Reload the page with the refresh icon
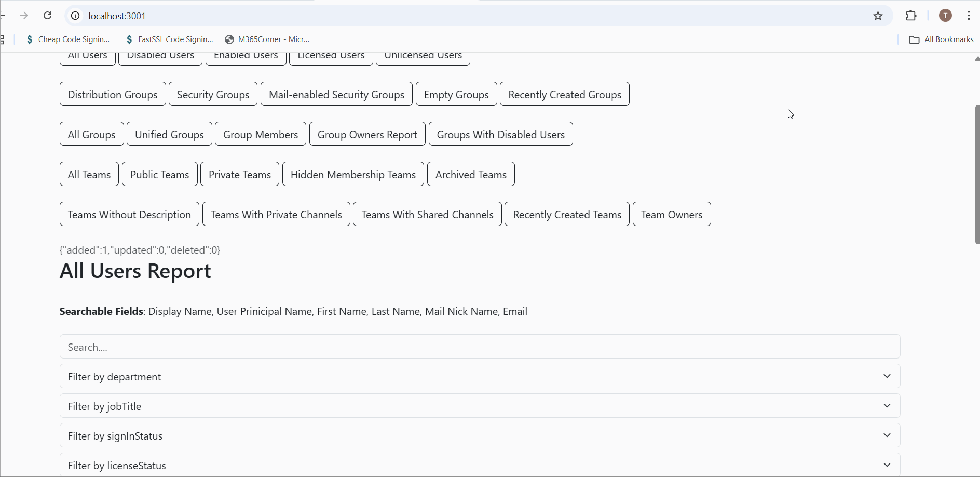The height and width of the screenshot is (477, 980). pos(47,16)
